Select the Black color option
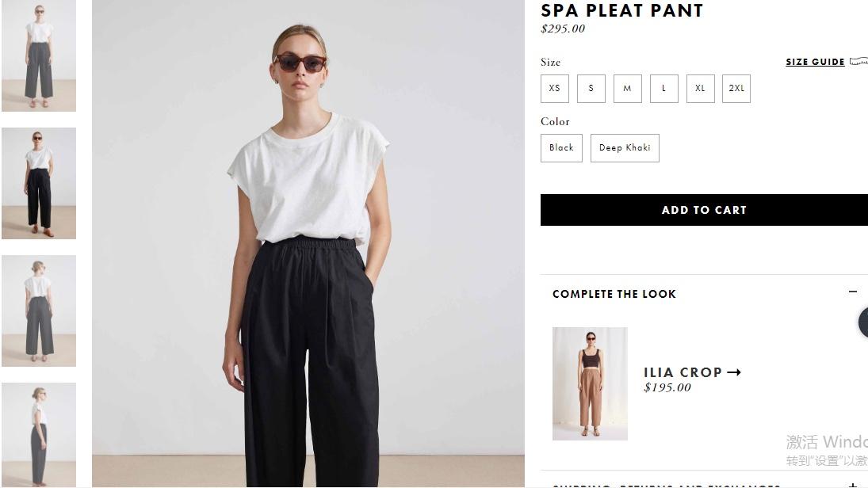868x488 pixels. point(561,147)
